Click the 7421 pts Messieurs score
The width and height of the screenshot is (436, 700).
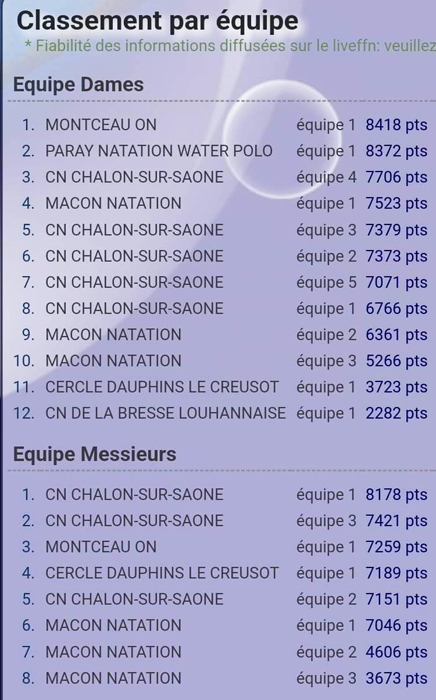[x=396, y=521]
